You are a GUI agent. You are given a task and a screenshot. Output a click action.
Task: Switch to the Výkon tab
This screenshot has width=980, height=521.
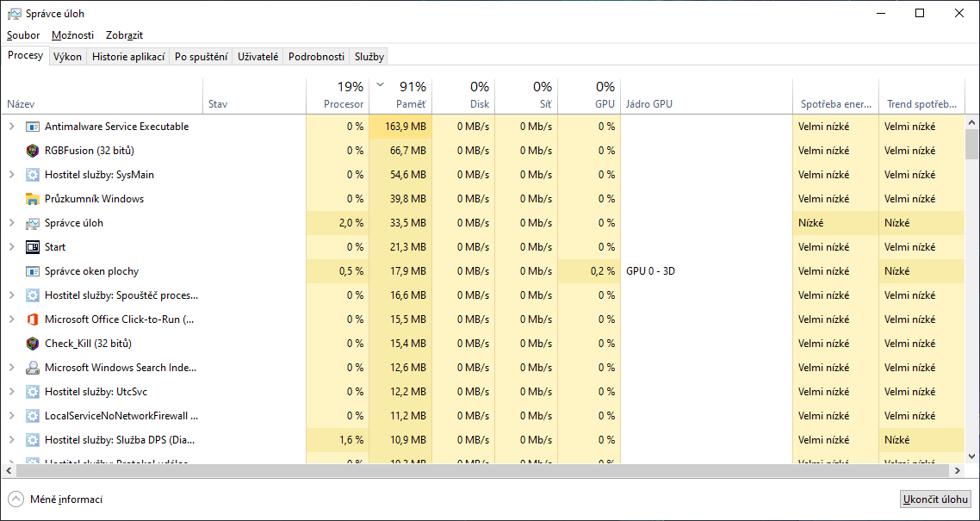pos(67,57)
